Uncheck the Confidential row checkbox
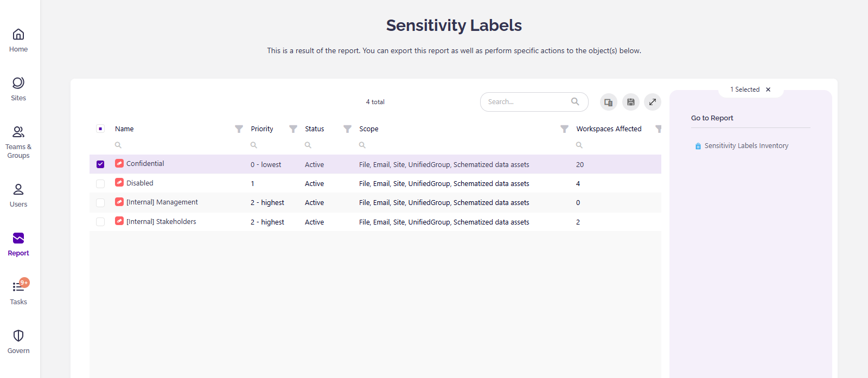Viewport: 868px width, 378px height. click(100, 164)
